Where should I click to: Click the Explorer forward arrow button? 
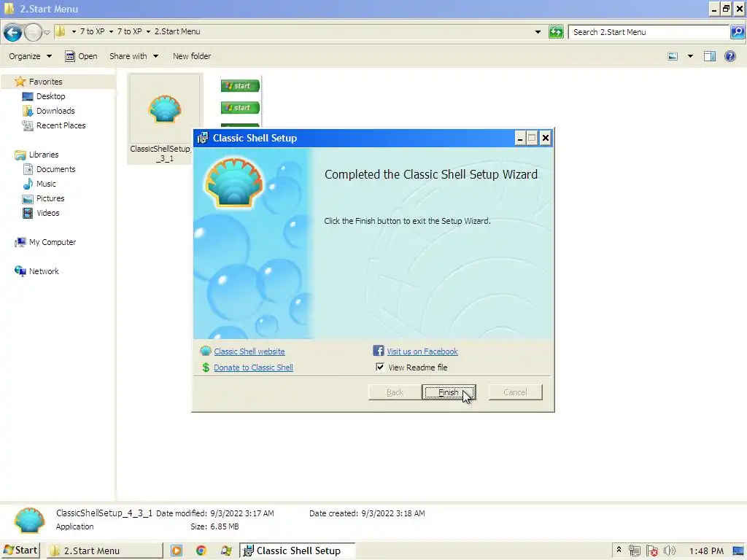33,32
